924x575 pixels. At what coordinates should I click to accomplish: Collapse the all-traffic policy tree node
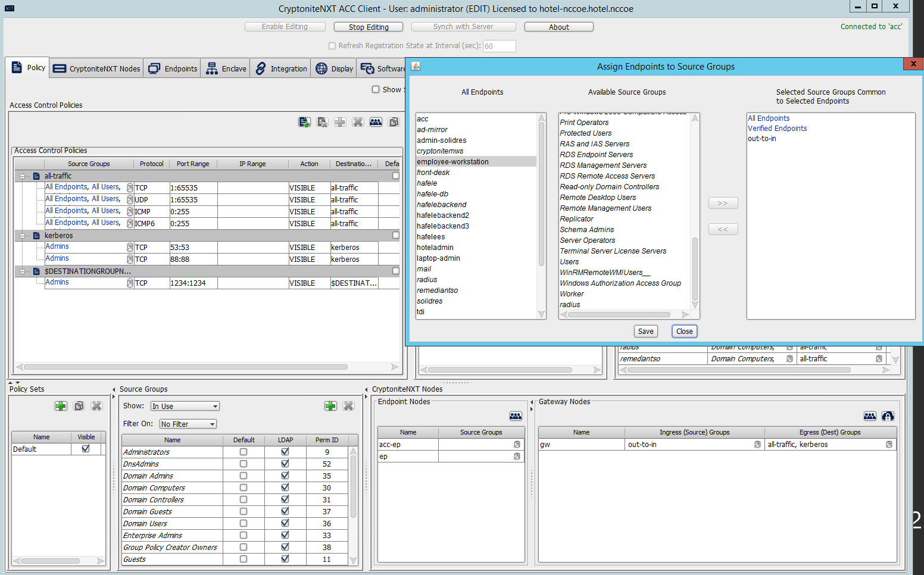pyautogui.click(x=23, y=176)
